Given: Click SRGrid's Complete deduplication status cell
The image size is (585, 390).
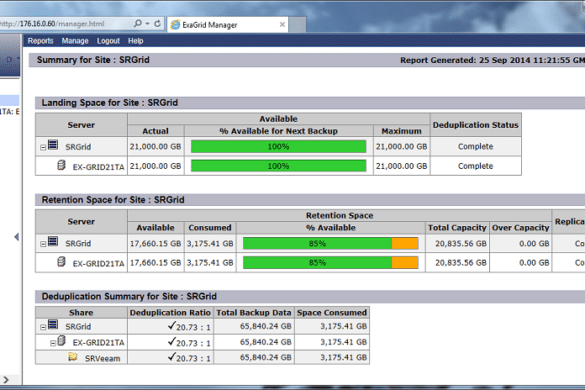Looking at the screenshot, I should click(x=476, y=147).
